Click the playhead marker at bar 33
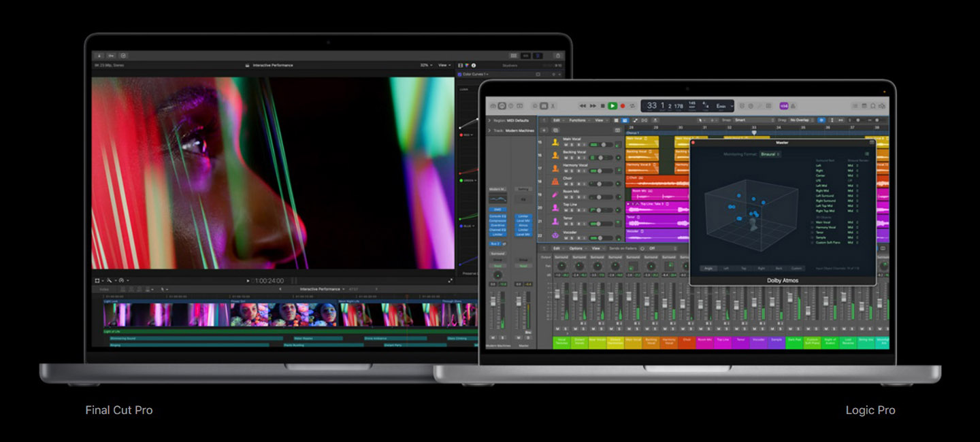The image size is (980, 442). [754, 132]
